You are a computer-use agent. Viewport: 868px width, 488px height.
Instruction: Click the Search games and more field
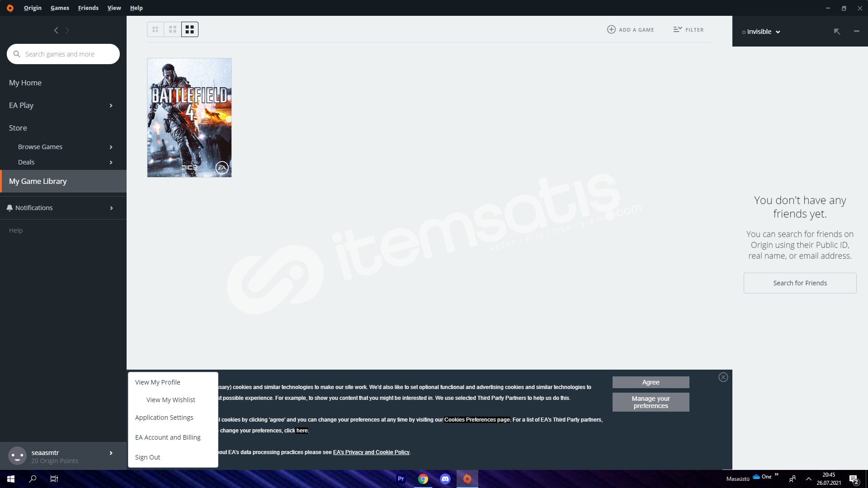click(x=63, y=54)
